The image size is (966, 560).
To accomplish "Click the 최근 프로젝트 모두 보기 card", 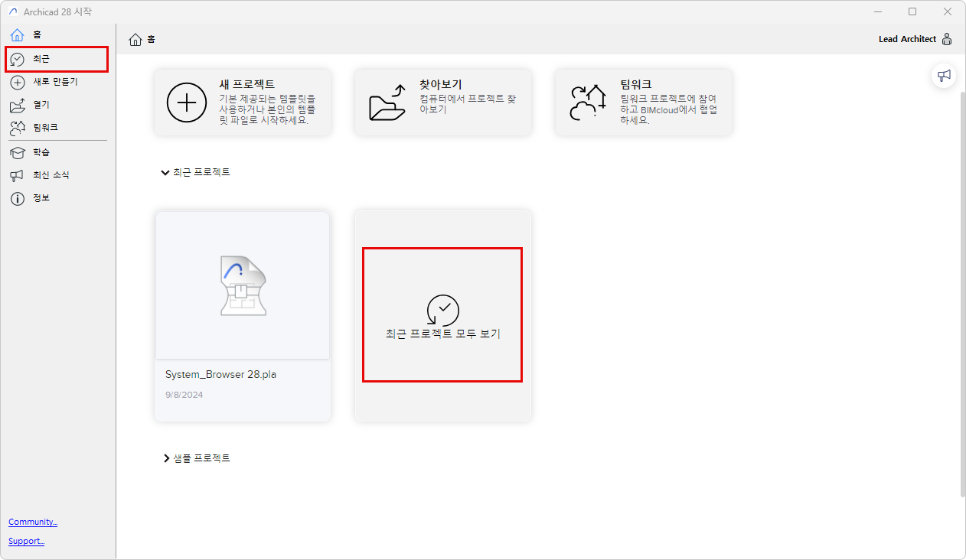I will click(442, 315).
